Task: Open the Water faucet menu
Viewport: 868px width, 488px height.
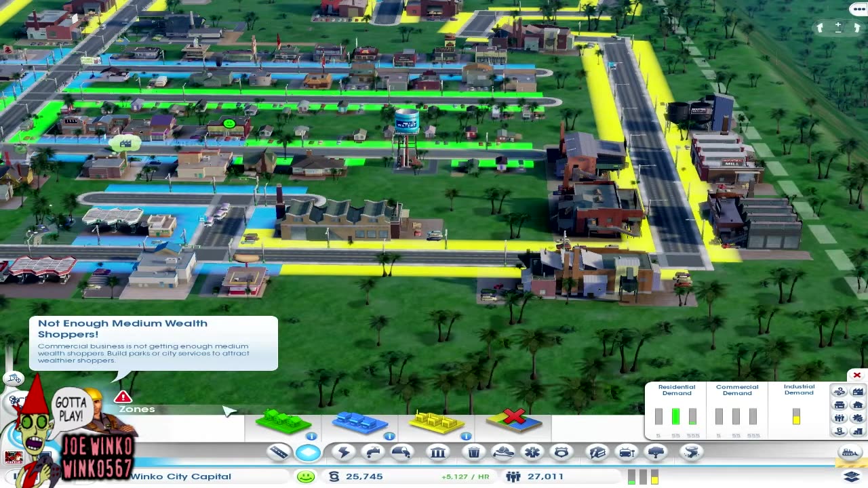Action: click(x=373, y=452)
